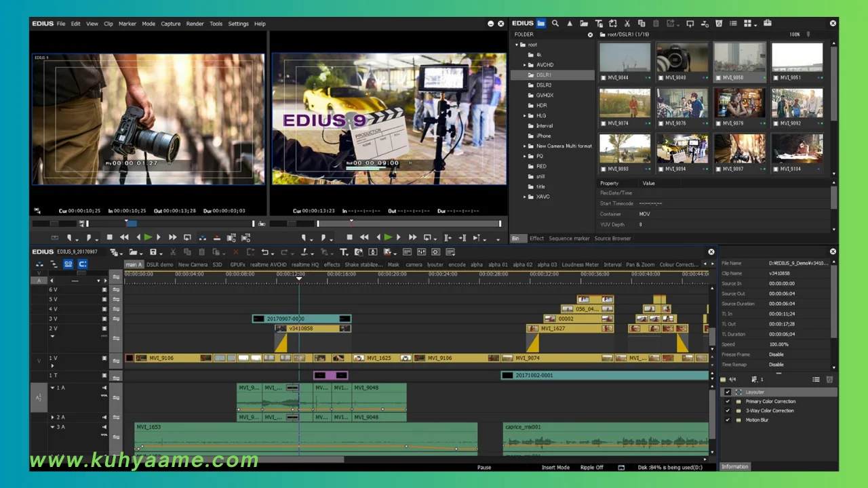868x488 pixels.
Task: Click the Copy icon in the Bin toolbar
Action: point(642,23)
